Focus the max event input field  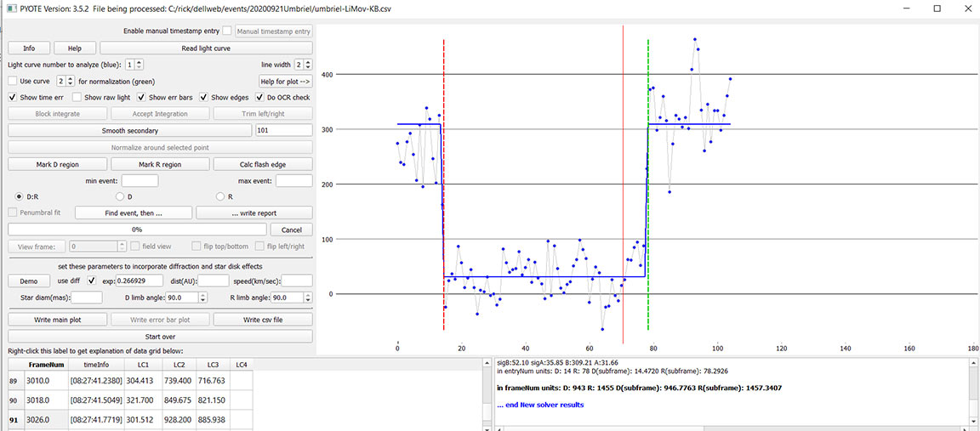click(x=293, y=180)
